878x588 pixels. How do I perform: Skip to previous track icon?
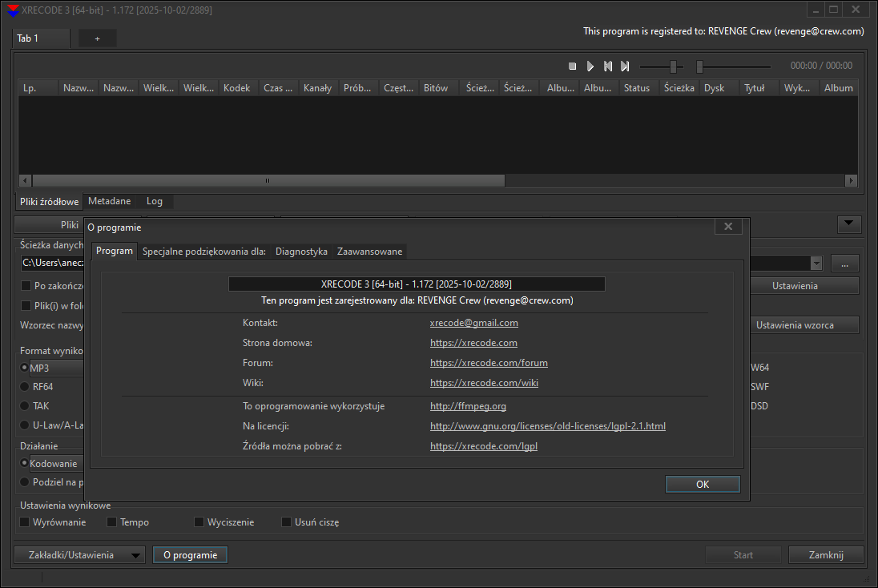tap(607, 66)
